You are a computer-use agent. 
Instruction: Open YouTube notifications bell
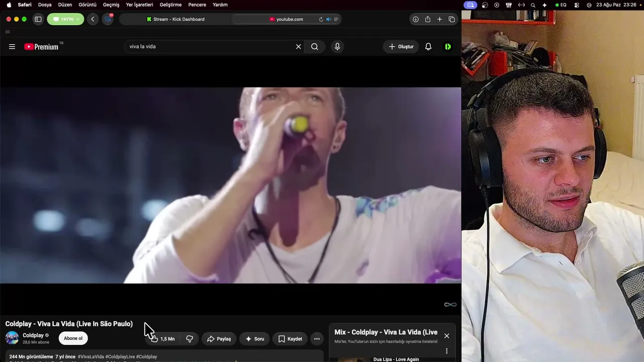point(428,47)
